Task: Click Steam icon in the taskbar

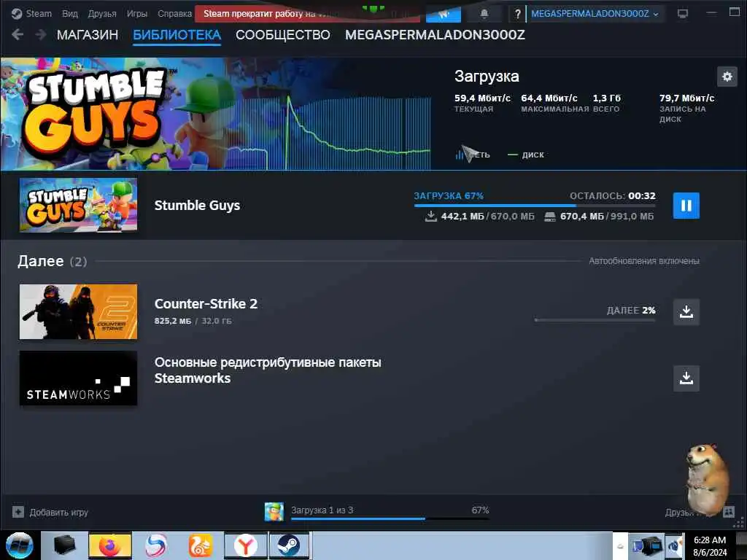Action: click(289, 545)
